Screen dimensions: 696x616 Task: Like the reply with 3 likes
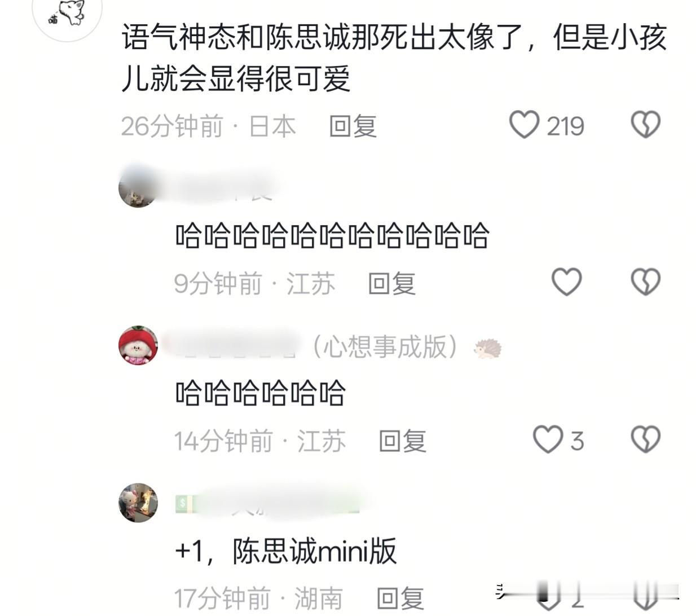(x=548, y=439)
